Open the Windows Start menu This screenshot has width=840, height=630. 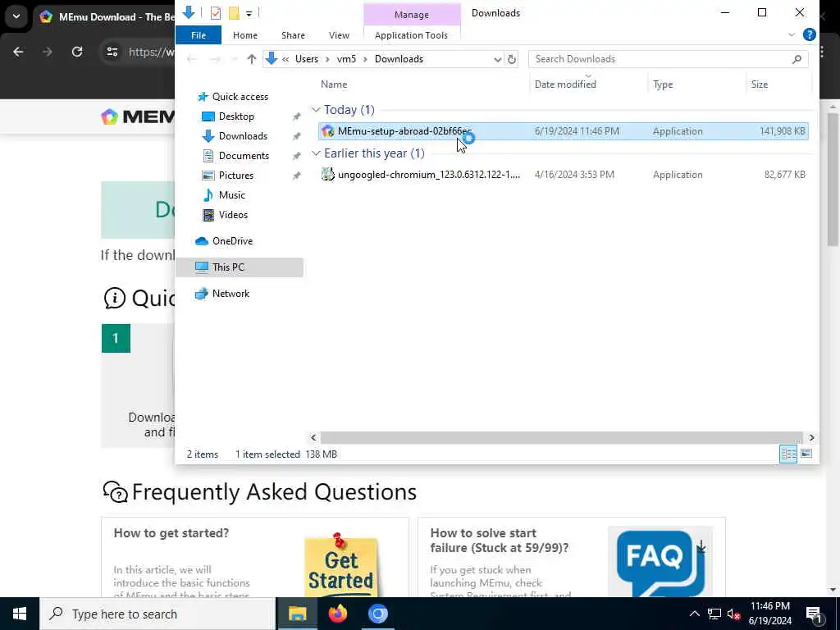click(x=20, y=614)
